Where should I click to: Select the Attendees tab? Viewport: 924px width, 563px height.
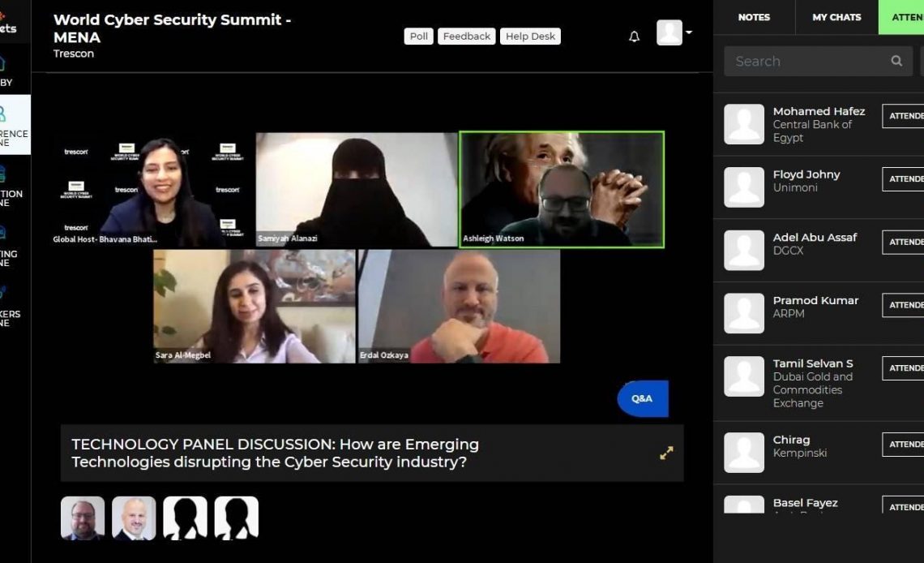tap(901, 17)
